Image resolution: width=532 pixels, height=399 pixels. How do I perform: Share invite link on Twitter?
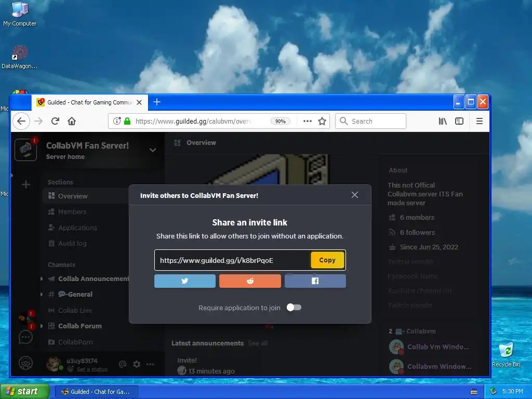pyautogui.click(x=184, y=281)
